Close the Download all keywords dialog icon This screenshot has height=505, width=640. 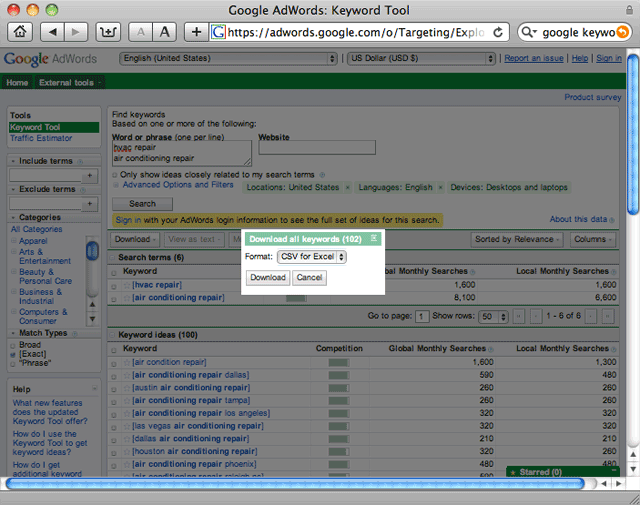(373, 238)
